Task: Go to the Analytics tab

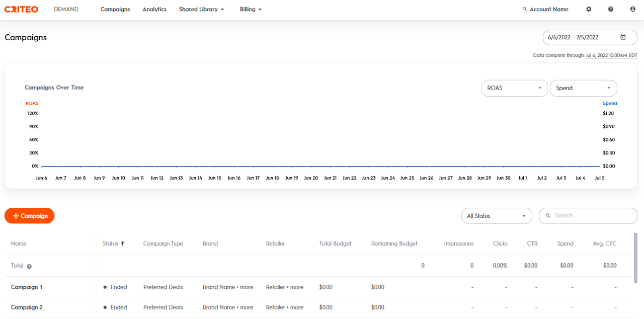Action: (154, 9)
